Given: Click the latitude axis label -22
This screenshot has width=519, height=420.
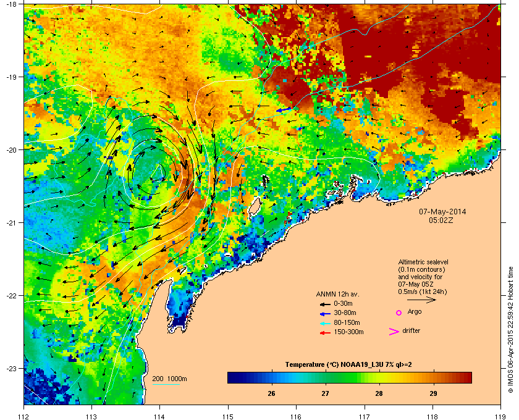Looking at the screenshot, I should point(12,296).
